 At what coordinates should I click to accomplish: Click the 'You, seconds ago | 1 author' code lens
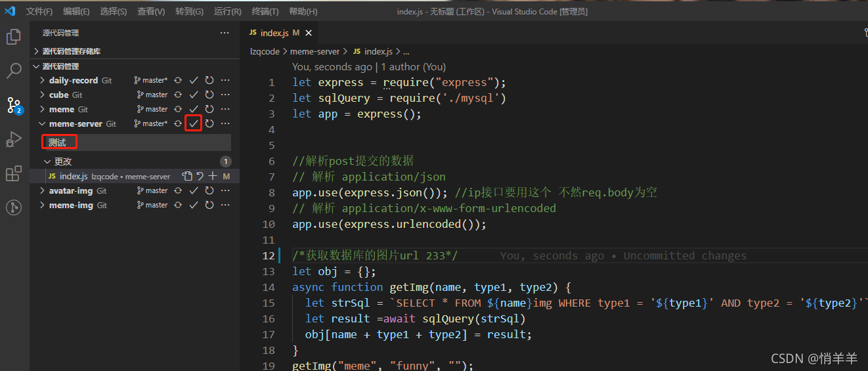click(x=369, y=67)
